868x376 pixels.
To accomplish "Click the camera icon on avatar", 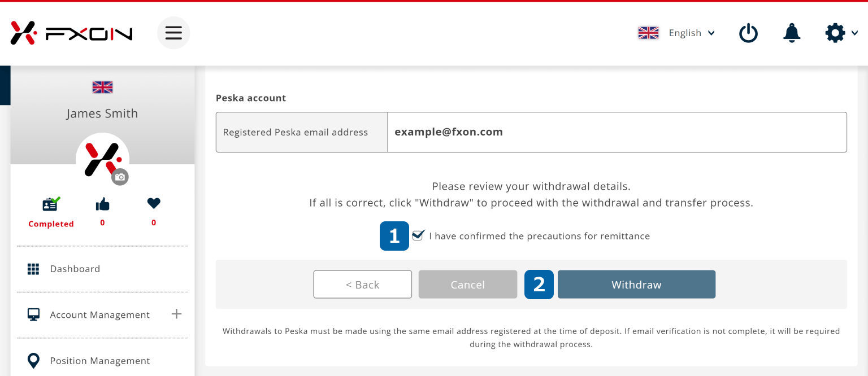I will tap(120, 177).
